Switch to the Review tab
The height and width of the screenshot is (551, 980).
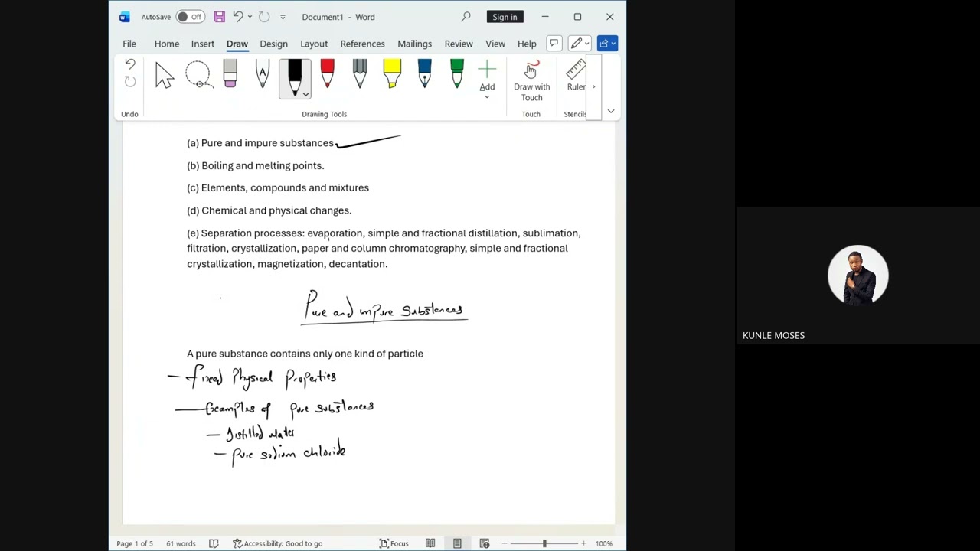pos(459,44)
